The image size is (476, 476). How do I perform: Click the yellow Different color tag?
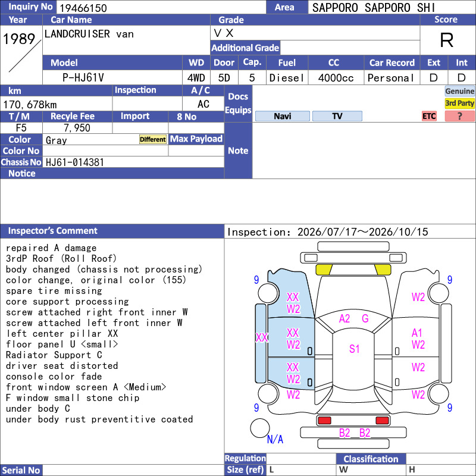tap(153, 139)
